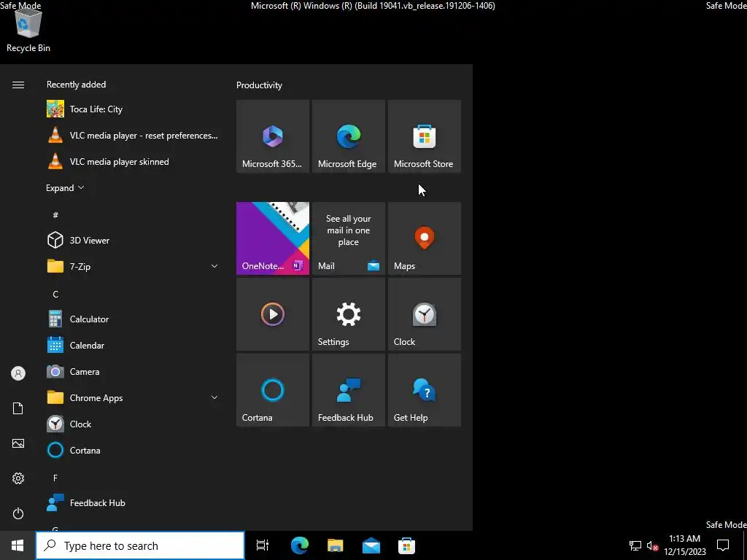Open Task View on the taskbar
The width and height of the screenshot is (747, 560).
pyautogui.click(x=263, y=545)
